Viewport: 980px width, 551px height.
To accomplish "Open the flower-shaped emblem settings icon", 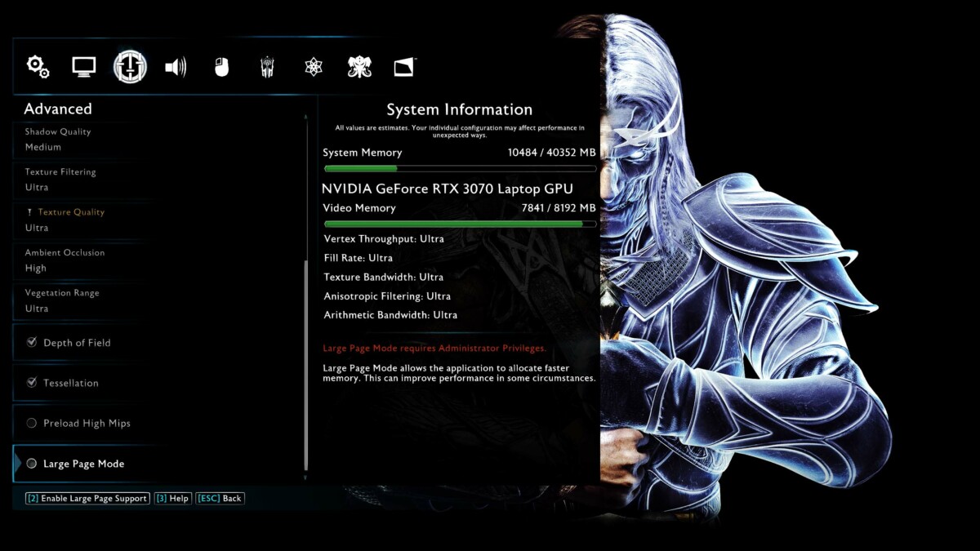I will 314,67.
